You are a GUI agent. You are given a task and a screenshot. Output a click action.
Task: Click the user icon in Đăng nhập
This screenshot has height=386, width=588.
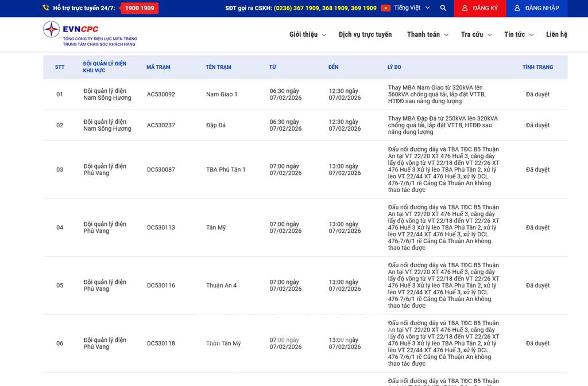pyautogui.click(x=517, y=8)
